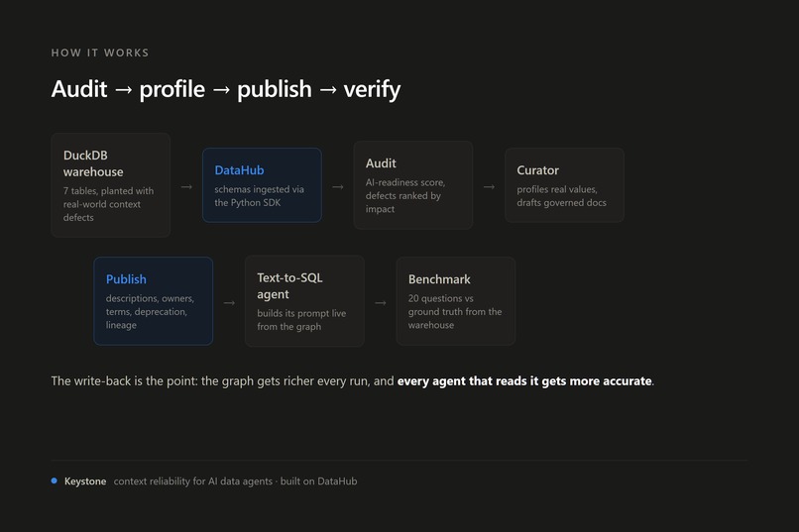The height and width of the screenshot is (532, 799).
Task: Select 'descriptions, owners, terms, deprecation, lineage' text
Action: [150, 311]
